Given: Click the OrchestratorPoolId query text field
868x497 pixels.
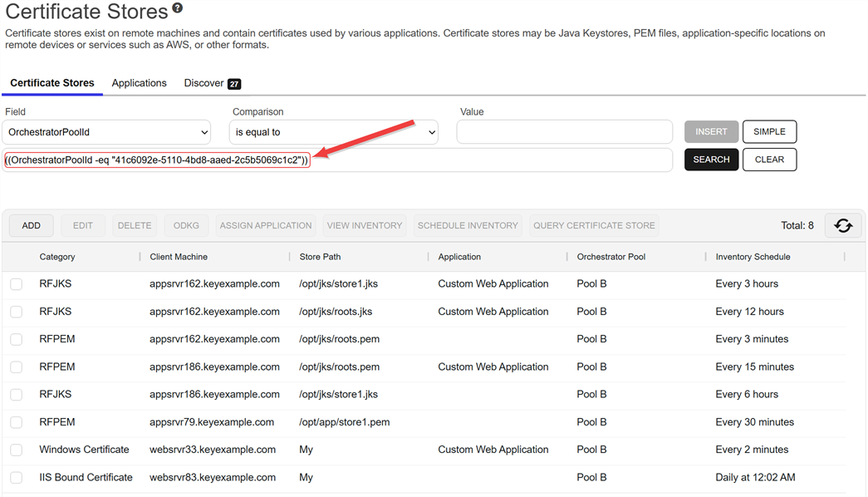Looking at the screenshot, I should click(x=337, y=160).
